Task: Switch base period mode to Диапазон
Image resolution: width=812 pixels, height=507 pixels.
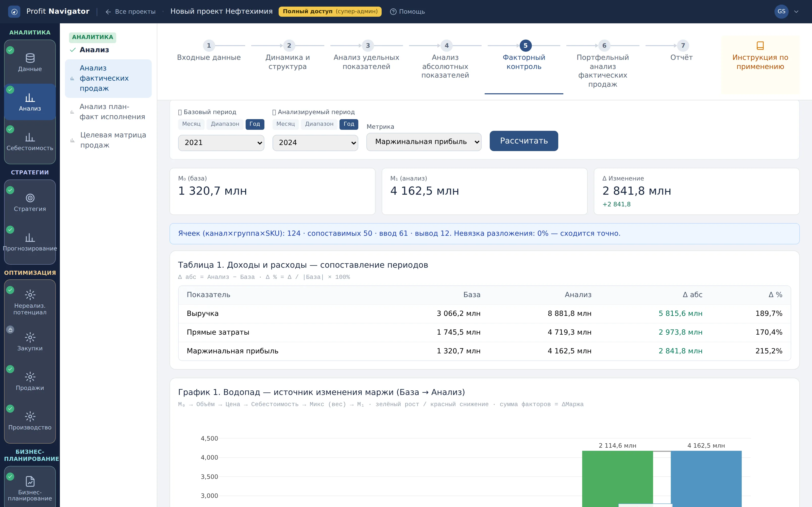Action: coord(225,124)
